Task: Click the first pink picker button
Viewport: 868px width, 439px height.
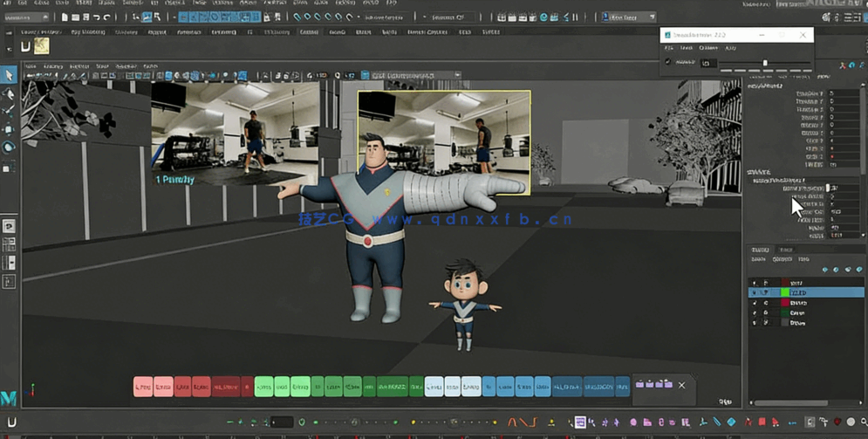Action: click(143, 387)
